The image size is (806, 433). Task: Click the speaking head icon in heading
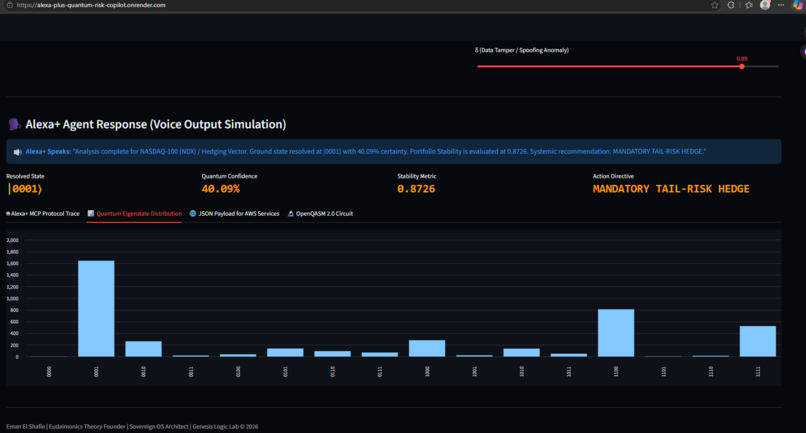click(14, 124)
